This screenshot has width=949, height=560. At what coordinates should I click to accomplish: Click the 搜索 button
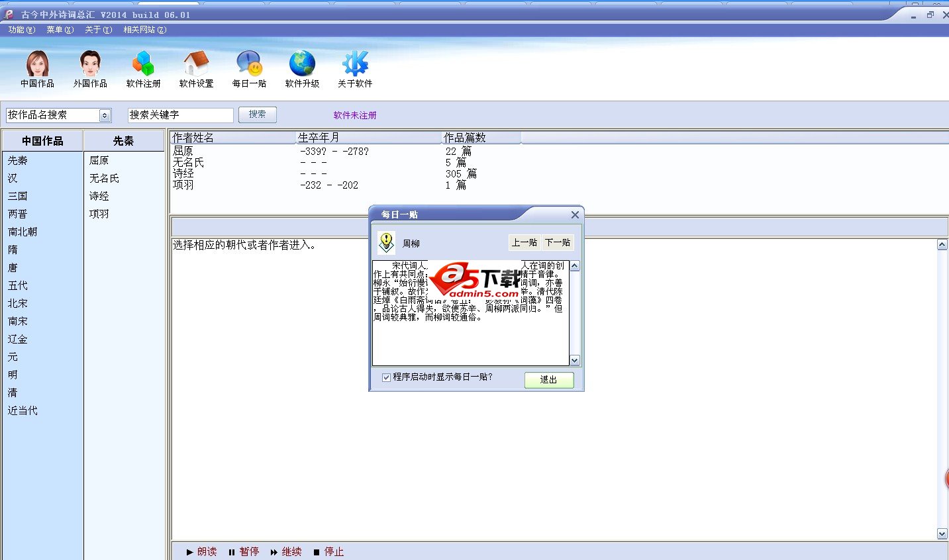258,115
